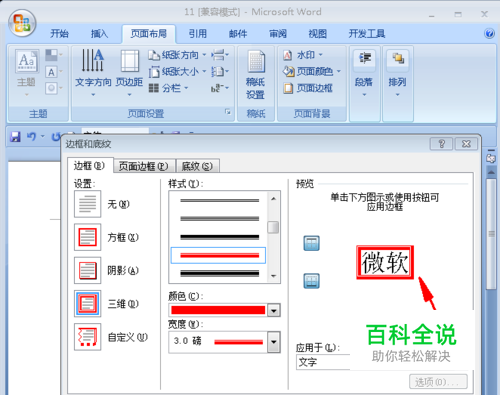Select the selected red line style
Image resolution: width=500 pixels, height=395 pixels.
[x=218, y=255]
